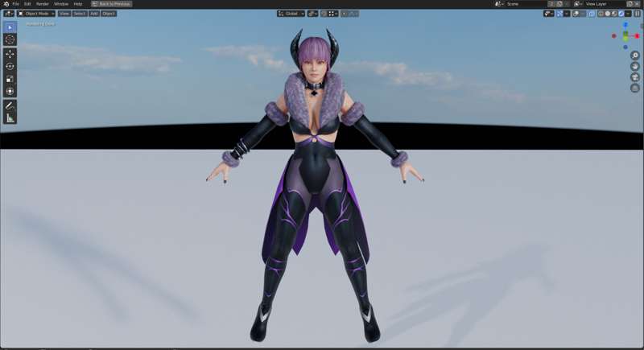
Task: Browse scenes with Scene icon dropdown
Action: (x=498, y=4)
